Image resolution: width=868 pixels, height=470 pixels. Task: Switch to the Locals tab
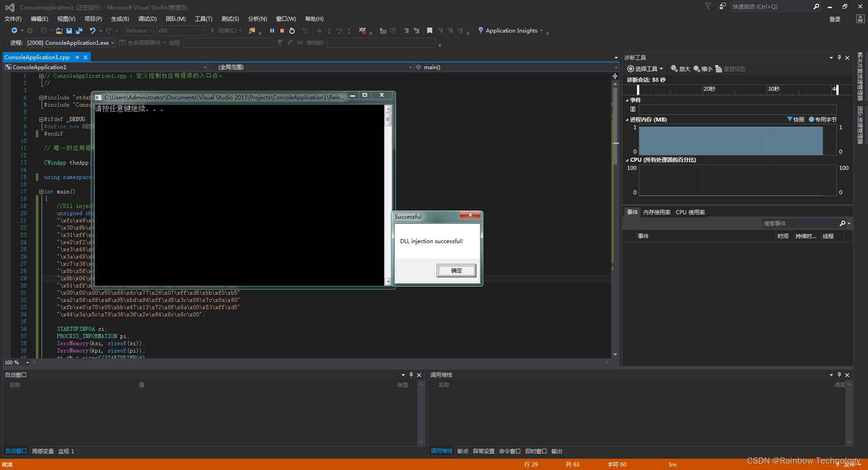coord(43,451)
